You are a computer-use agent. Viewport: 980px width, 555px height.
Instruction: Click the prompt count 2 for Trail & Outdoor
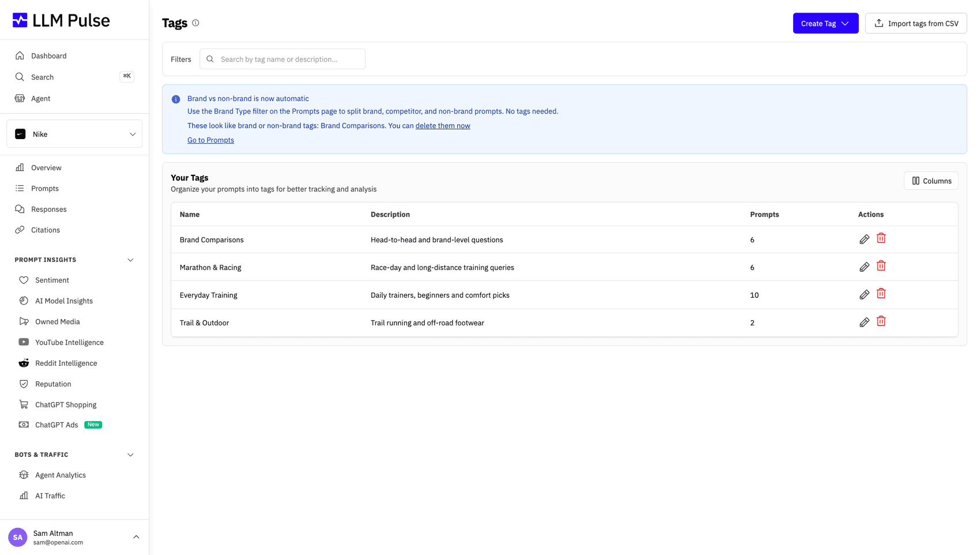point(752,323)
